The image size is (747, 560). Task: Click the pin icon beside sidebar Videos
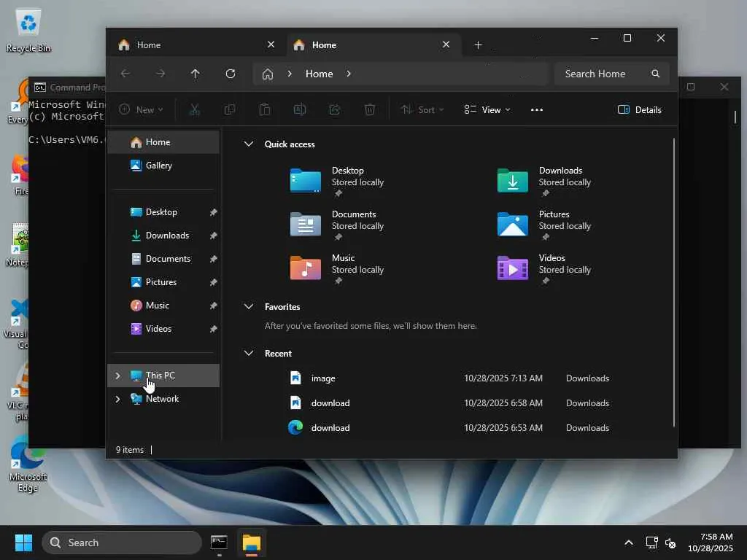tap(214, 329)
